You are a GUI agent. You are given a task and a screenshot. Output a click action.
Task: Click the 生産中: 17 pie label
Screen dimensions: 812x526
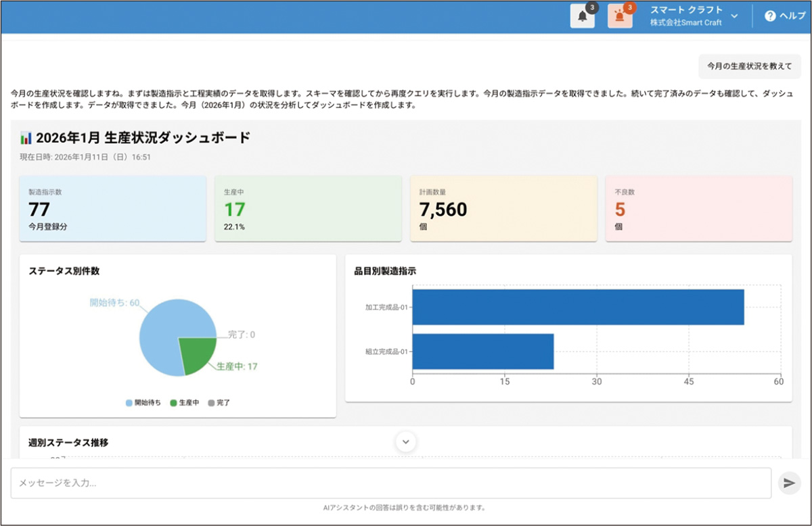[x=237, y=366]
